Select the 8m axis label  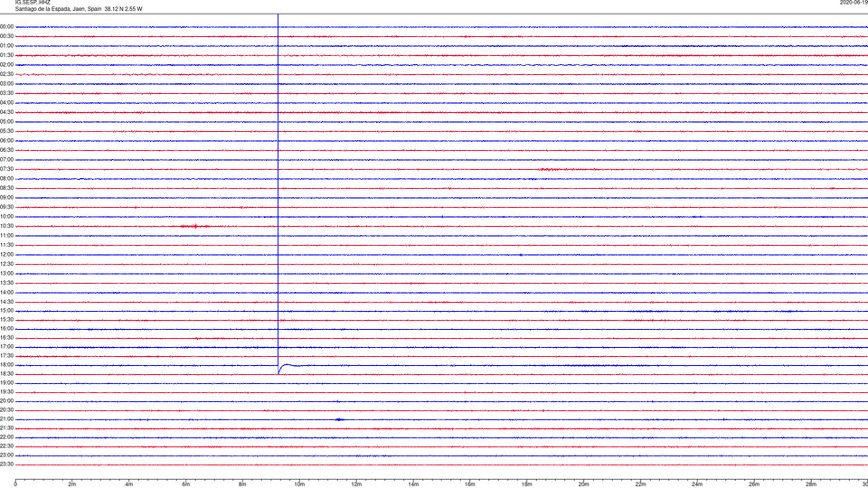tap(242, 484)
